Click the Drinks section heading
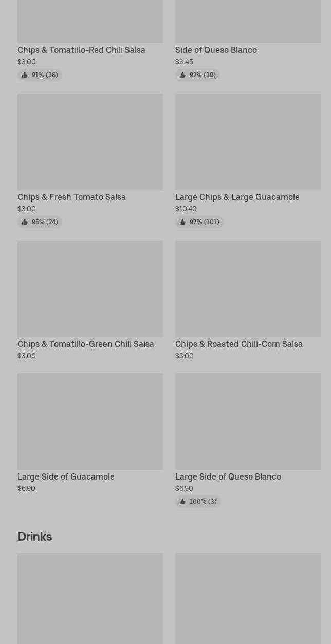331x644 pixels. point(34,537)
